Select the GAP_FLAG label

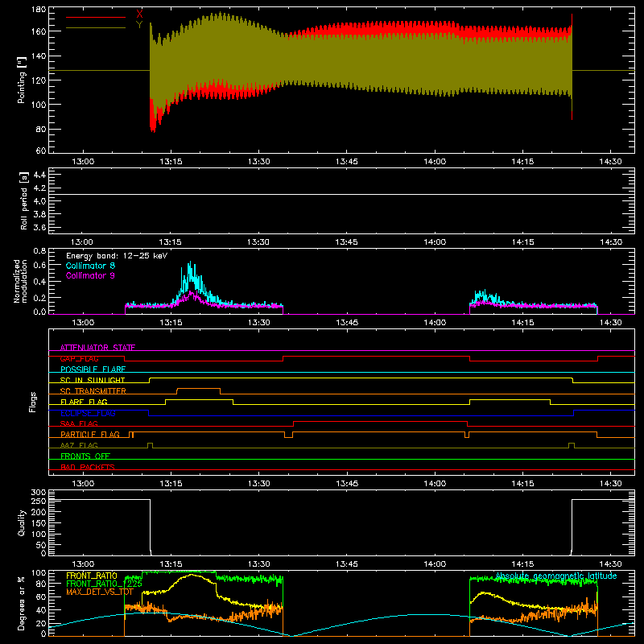79,358
